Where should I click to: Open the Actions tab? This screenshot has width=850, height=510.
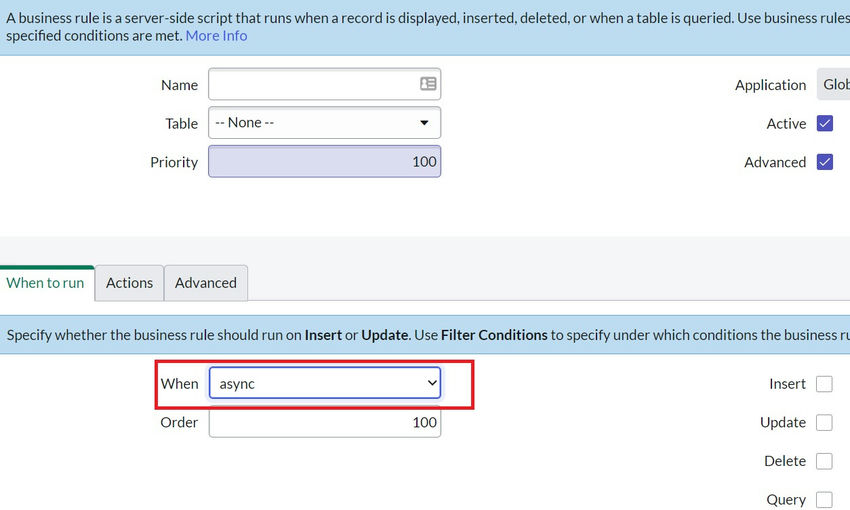(x=130, y=283)
